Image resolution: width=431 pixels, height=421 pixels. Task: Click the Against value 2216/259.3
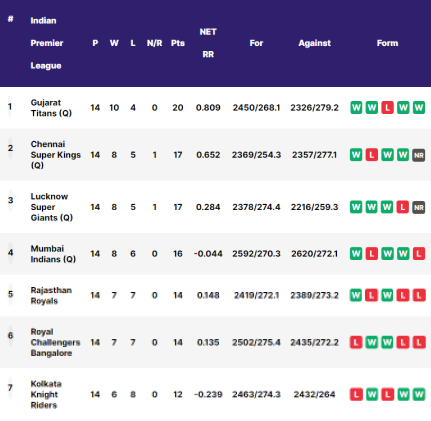[x=314, y=207]
